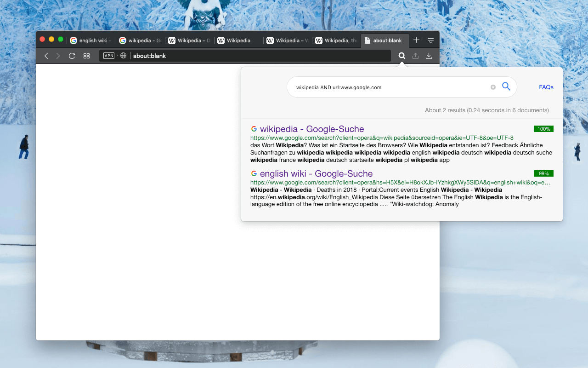Viewport: 588px width, 368px height.
Task: Click the share icon in toolbar
Action: (415, 56)
